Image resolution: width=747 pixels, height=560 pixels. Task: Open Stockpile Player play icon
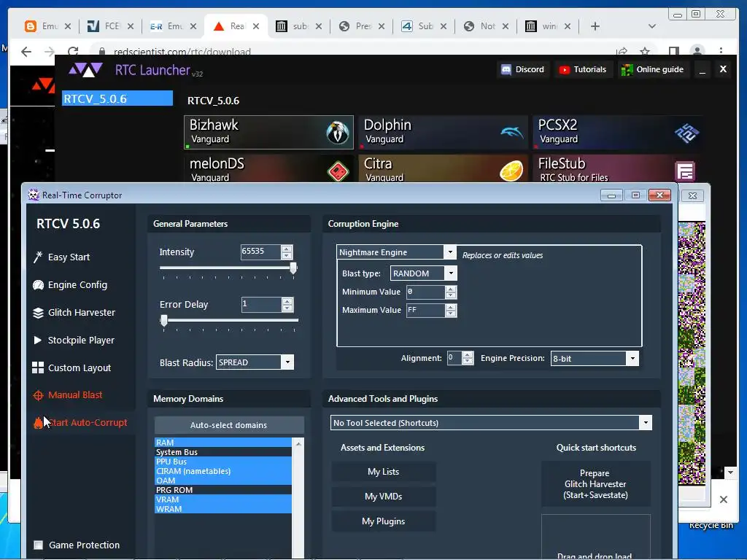tap(38, 340)
